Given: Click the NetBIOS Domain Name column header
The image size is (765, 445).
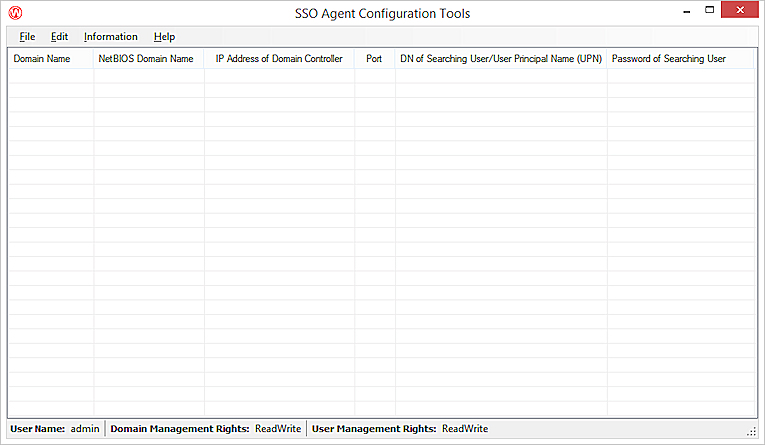Looking at the screenshot, I should click(x=146, y=59).
